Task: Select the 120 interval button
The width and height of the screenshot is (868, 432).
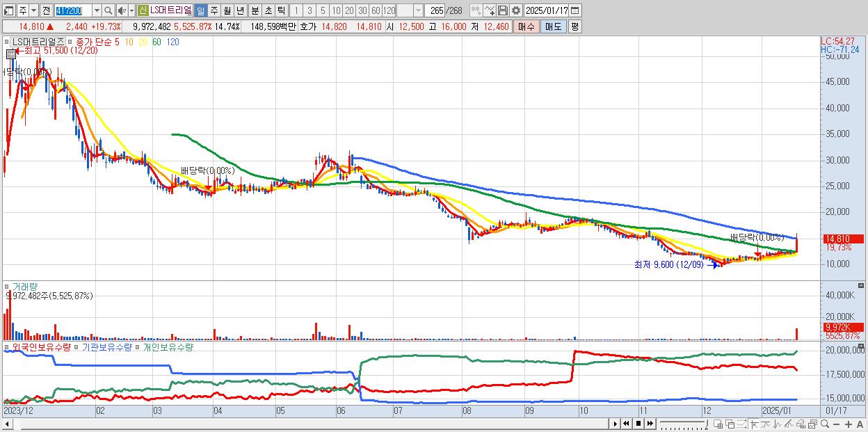Action: (389, 10)
